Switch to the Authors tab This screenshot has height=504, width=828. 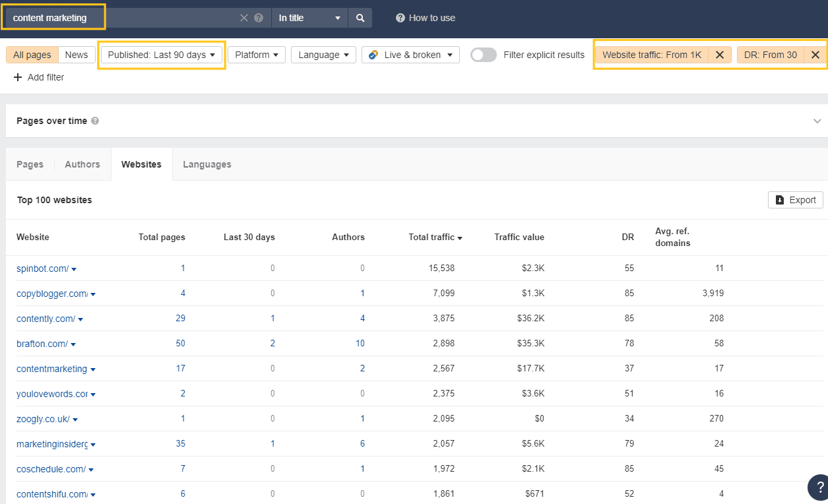[82, 164]
